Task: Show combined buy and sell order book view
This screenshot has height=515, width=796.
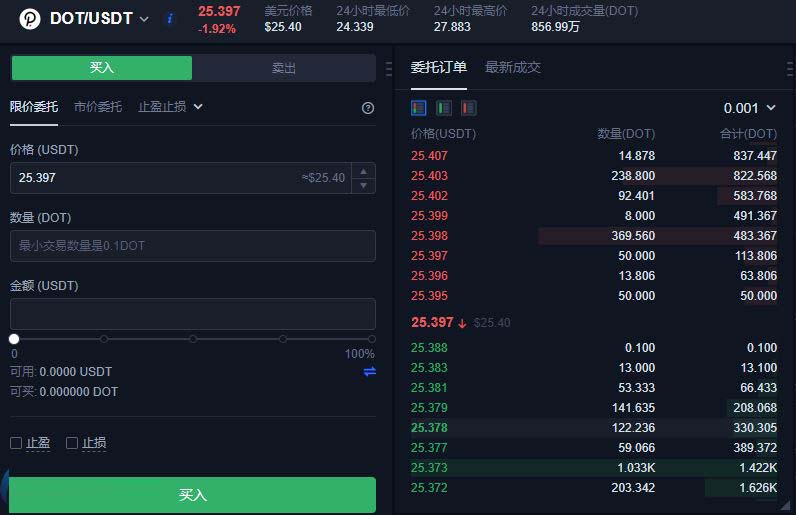Action: 419,108
